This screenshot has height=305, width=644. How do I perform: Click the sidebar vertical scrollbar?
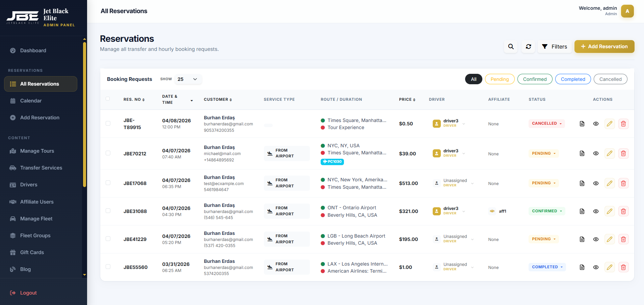84,115
